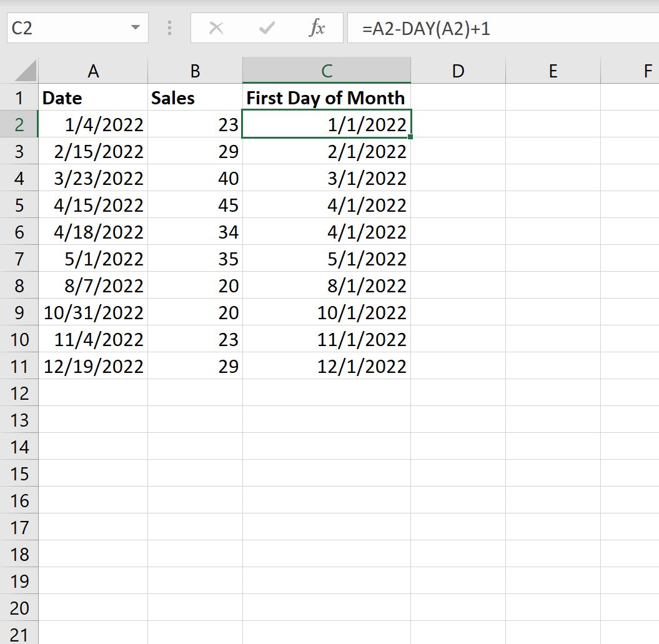Select date cell 5/1/2022 in column A
The width and height of the screenshot is (659, 644).
pyautogui.click(x=93, y=259)
